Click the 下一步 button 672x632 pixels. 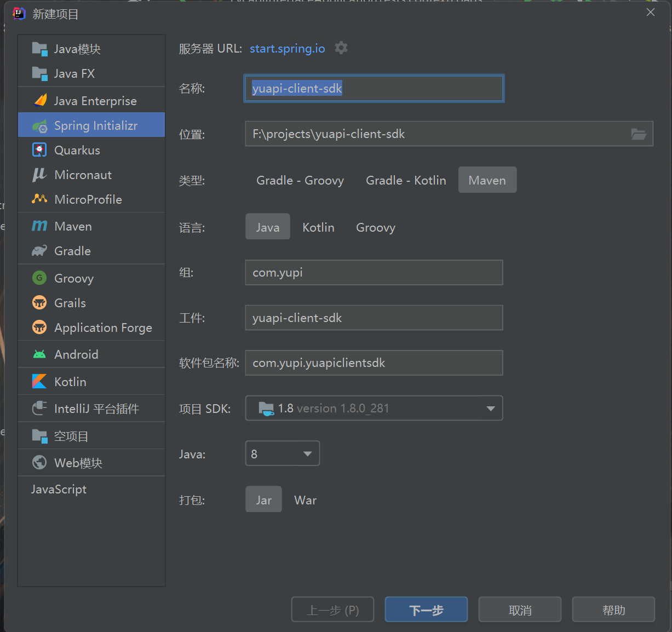click(x=427, y=610)
